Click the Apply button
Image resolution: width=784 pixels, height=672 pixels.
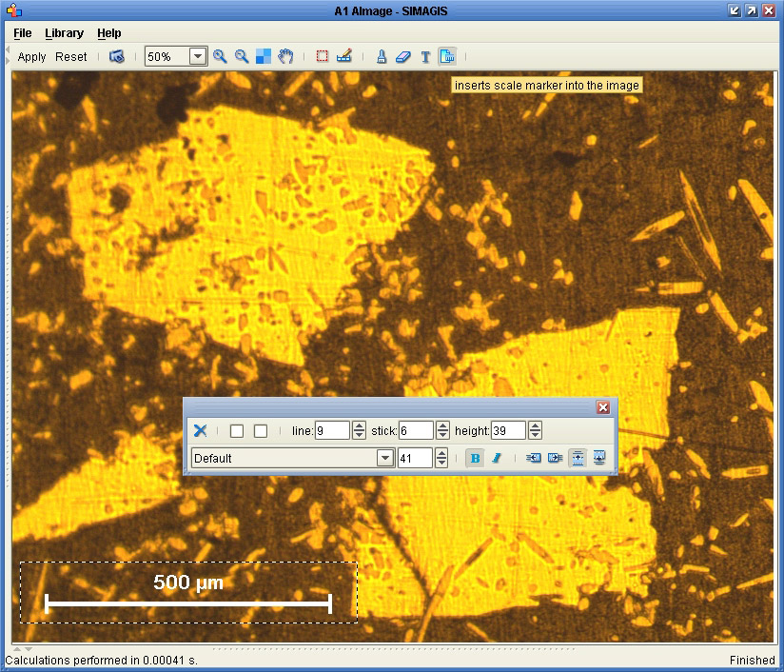click(31, 56)
